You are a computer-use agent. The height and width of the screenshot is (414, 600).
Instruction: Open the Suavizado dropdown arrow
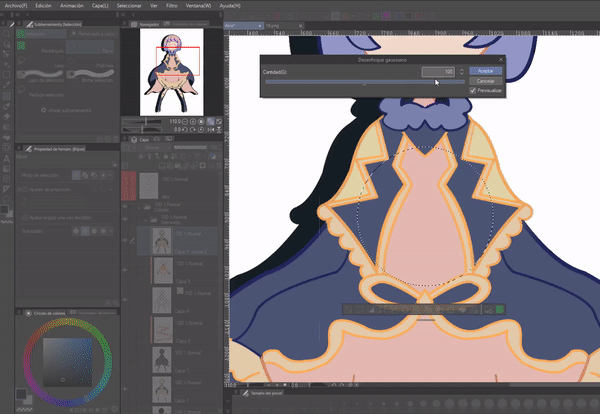point(111,231)
